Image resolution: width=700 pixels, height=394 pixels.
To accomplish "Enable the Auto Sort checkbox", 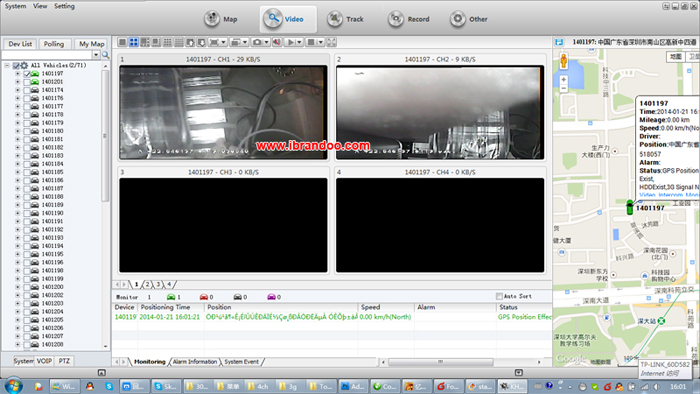I will tap(499, 296).
